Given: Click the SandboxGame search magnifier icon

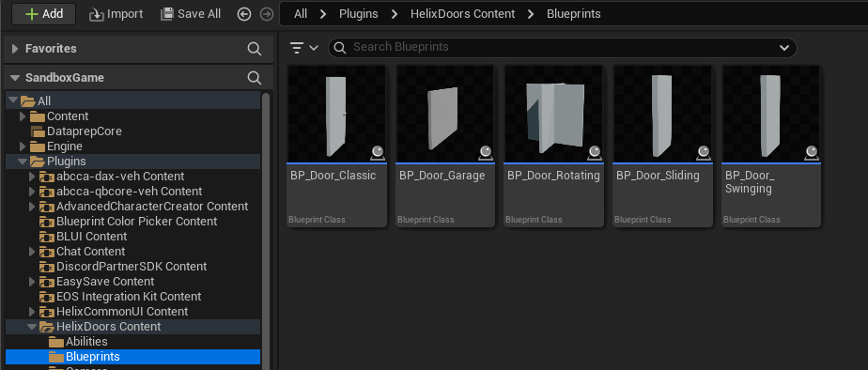Looking at the screenshot, I should click(x=254, y=77).
